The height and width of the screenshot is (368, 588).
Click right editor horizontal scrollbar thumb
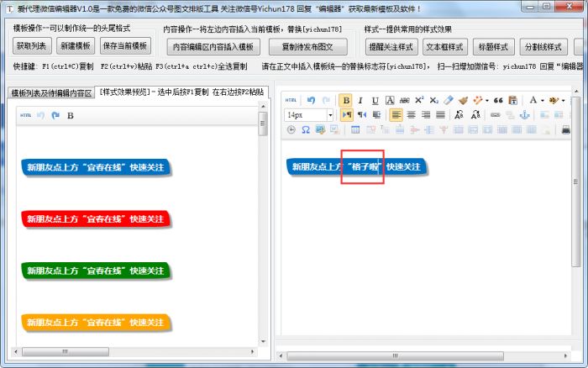click(x=396, y=355)
